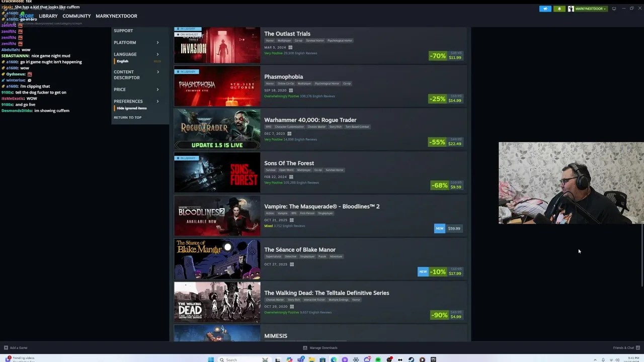Open File Explorer from taskbar
Image resolution: width=644 pixels, height=362 pixels.
[311, 359]
